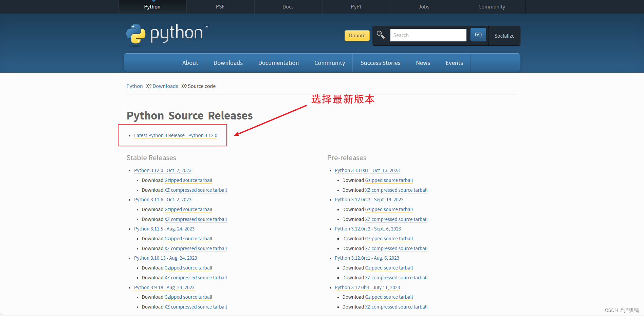Click the yellow Donate button

click(x=357, y=35)
